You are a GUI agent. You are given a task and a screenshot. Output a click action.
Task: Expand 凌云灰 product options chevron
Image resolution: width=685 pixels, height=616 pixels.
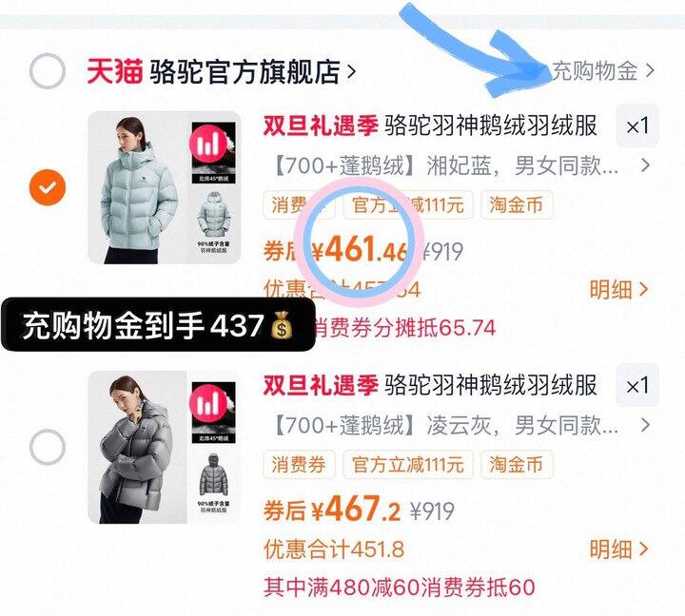pyautogui.click(x=645, y=425)
